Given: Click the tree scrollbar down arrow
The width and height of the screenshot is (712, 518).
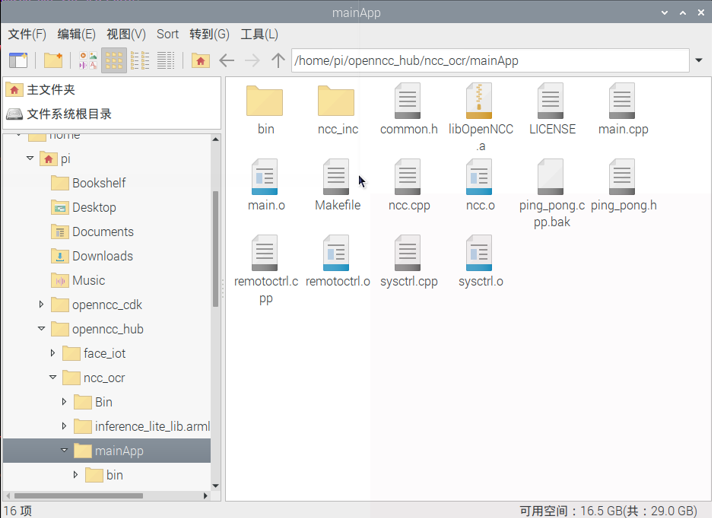Looking at the screenshot, I should [216, 485].
